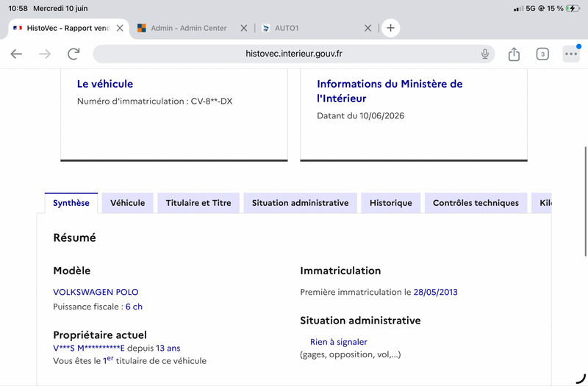Reload the HistoVec page
588x386 pixels.
click(73, 54)
